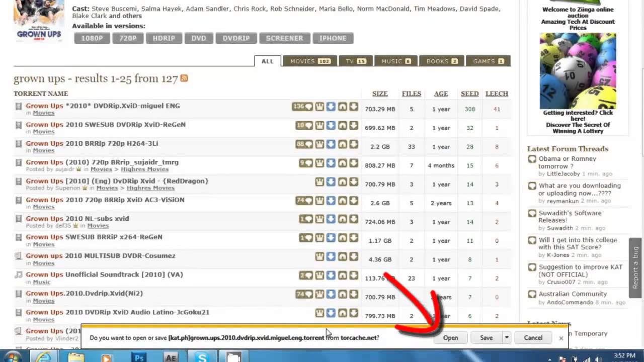Subscribe via RSS feed icon beside results heading

tap(184, 78)
